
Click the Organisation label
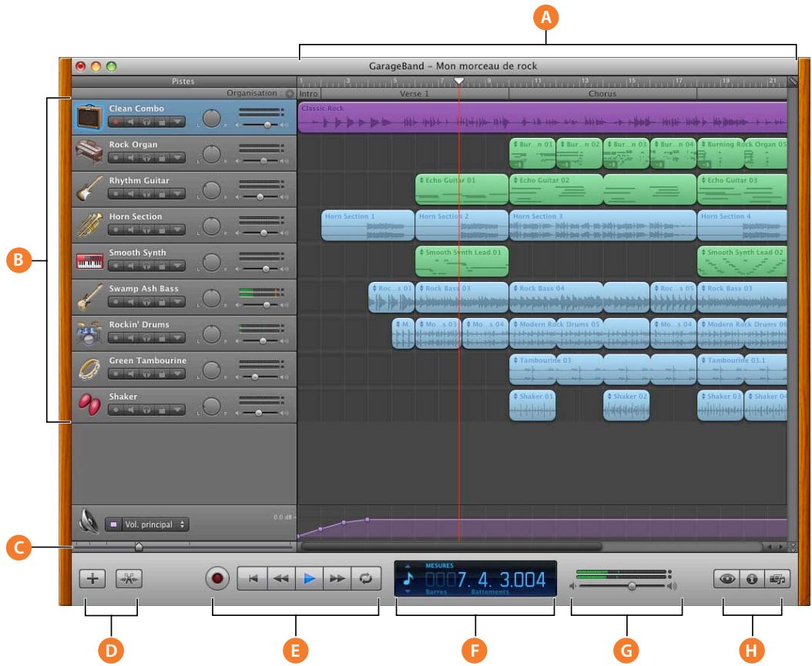(252, 93)
